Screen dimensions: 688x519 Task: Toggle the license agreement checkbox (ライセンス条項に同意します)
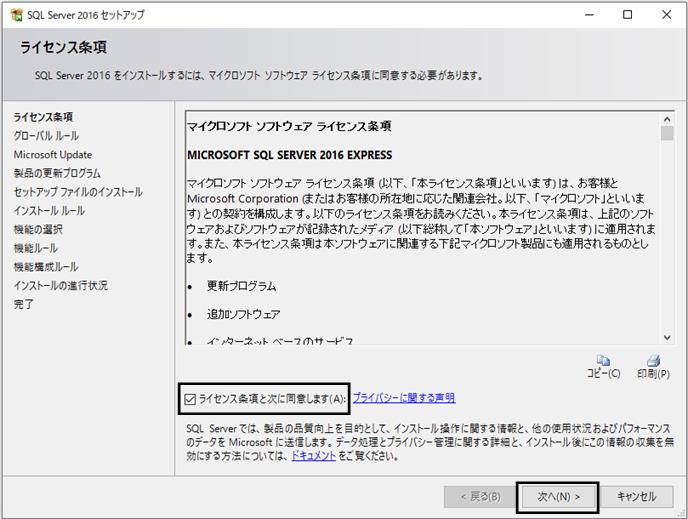coord(190,399)
